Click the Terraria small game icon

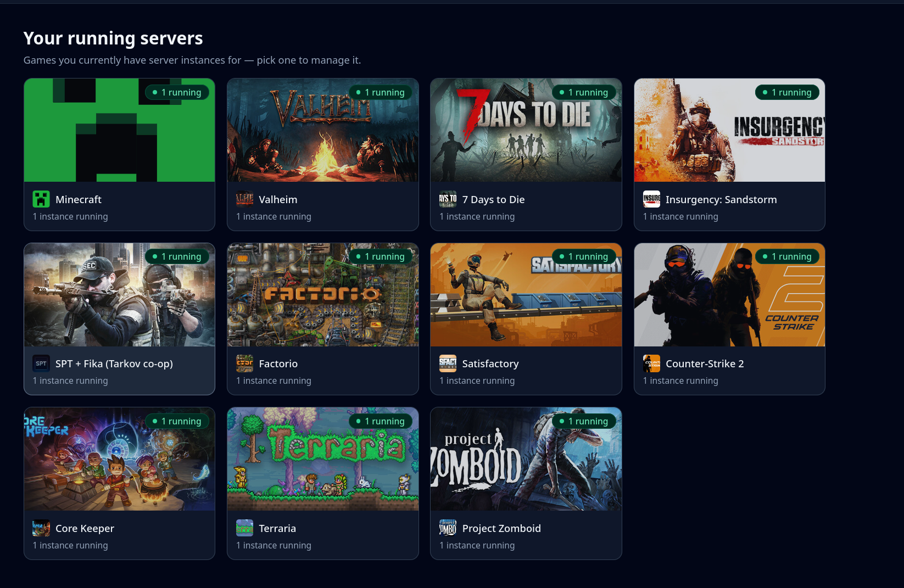(244, 528)
